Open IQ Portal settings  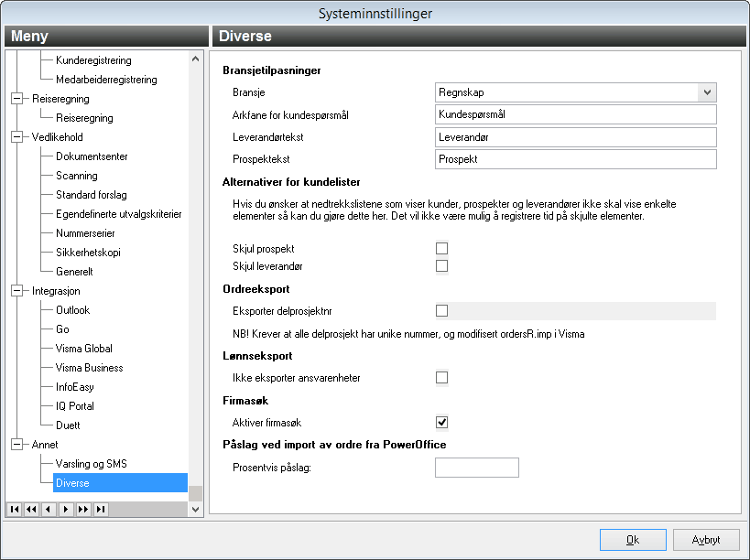click(75, 406)
